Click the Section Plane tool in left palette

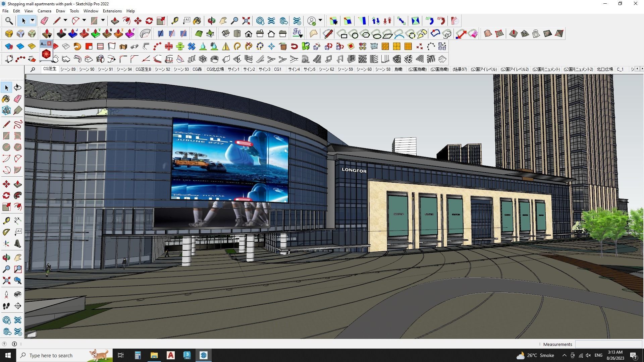tap(18, 306)
